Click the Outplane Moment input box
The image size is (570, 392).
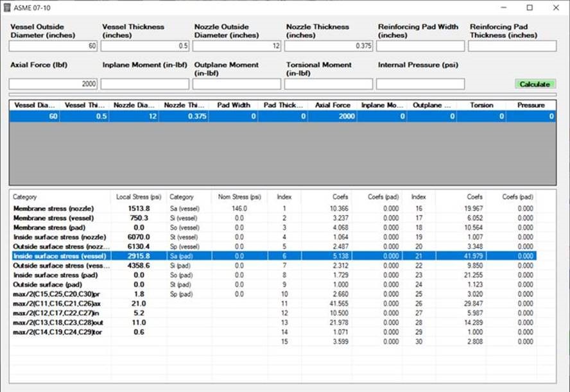pos(237,84)
